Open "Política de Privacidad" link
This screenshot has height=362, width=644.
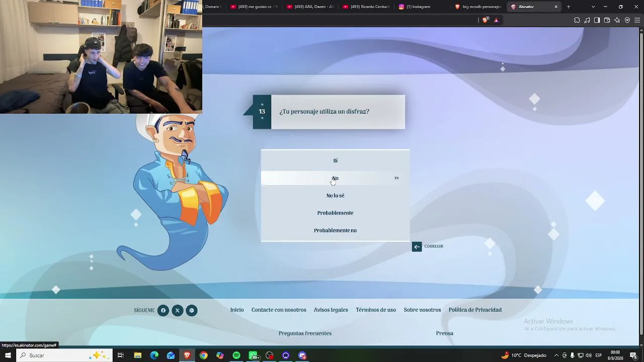click(475, 310)
